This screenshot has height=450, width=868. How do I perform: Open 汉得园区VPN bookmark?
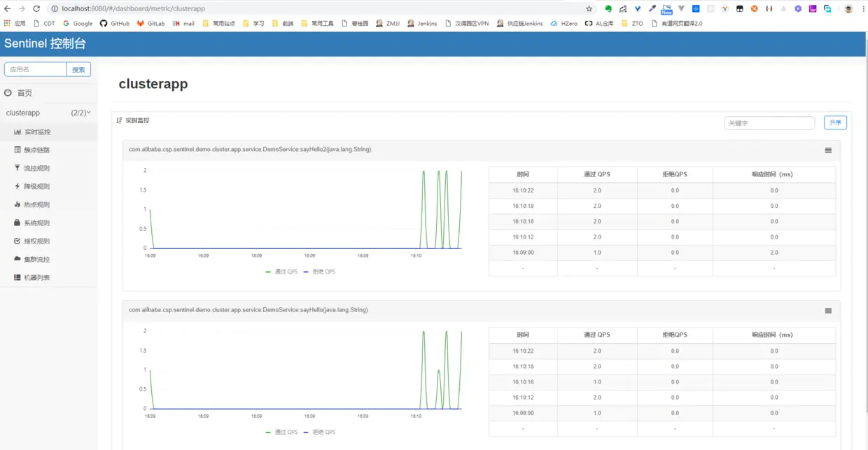[467, 23]
